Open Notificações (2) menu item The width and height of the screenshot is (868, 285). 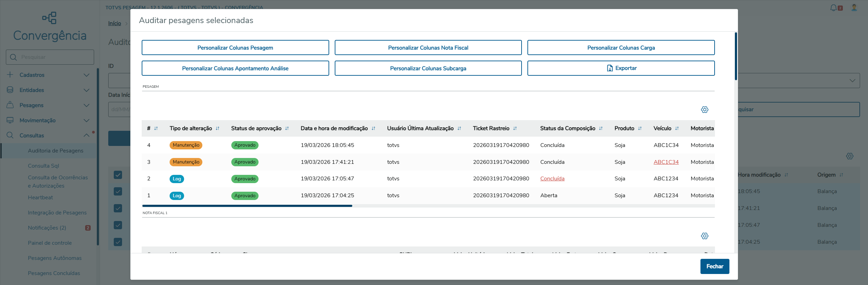pyautogui.click(x=47, y=228)
